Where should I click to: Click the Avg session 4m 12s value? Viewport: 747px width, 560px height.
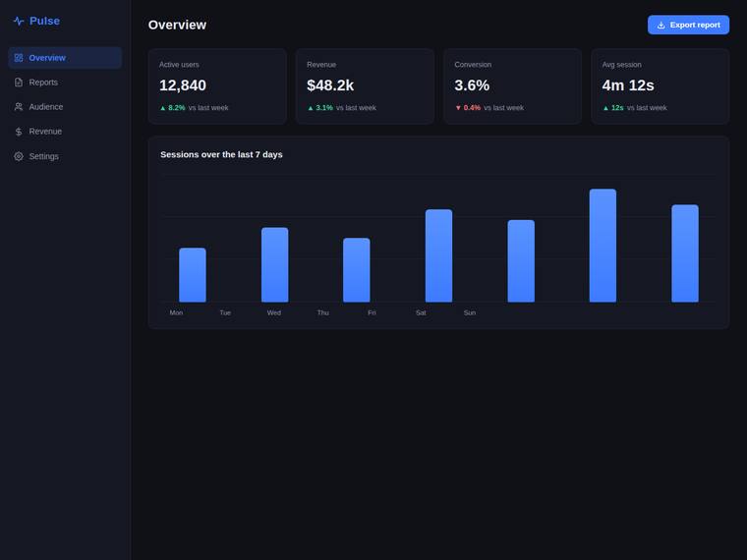click(628, 85)
